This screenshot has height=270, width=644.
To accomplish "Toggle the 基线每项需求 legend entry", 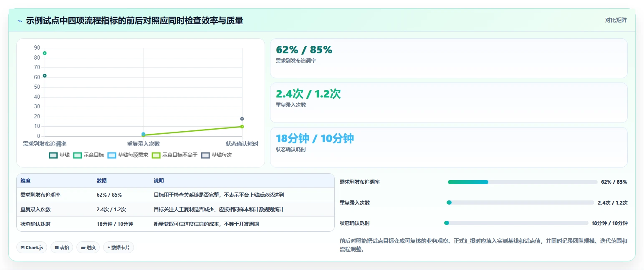I will click(128, 155).
